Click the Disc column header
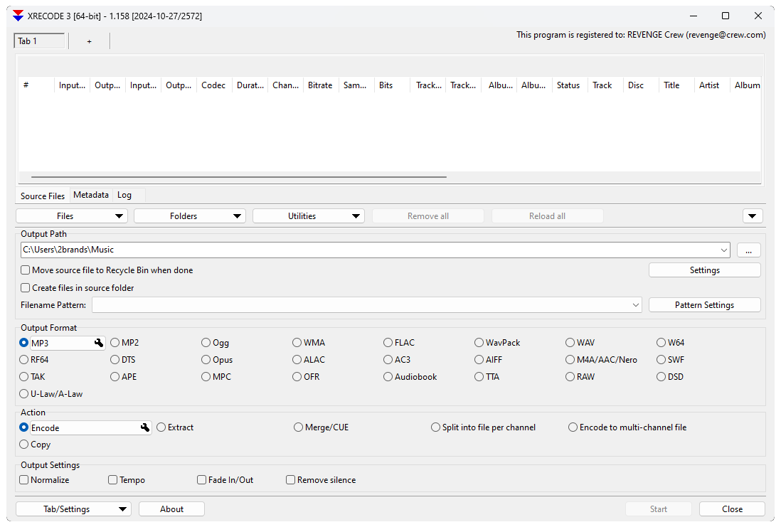This screenshot has height=532, width=781. point(641,85)
